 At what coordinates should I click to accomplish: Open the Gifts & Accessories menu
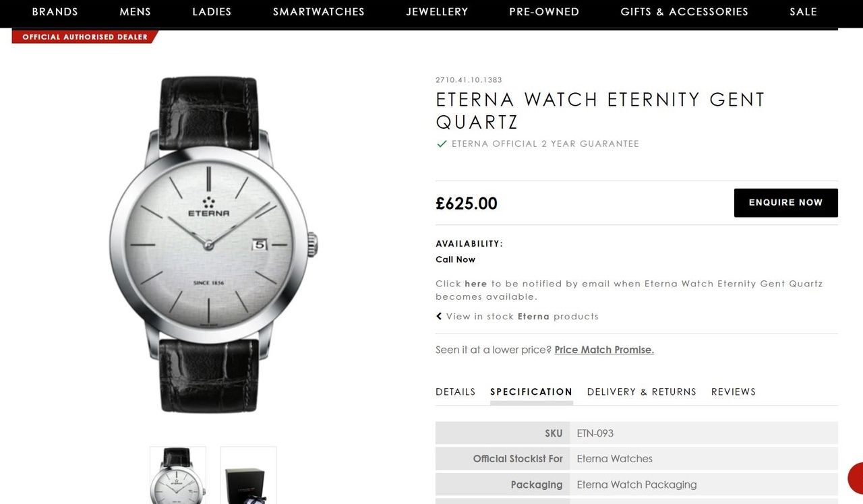point(684,11)
